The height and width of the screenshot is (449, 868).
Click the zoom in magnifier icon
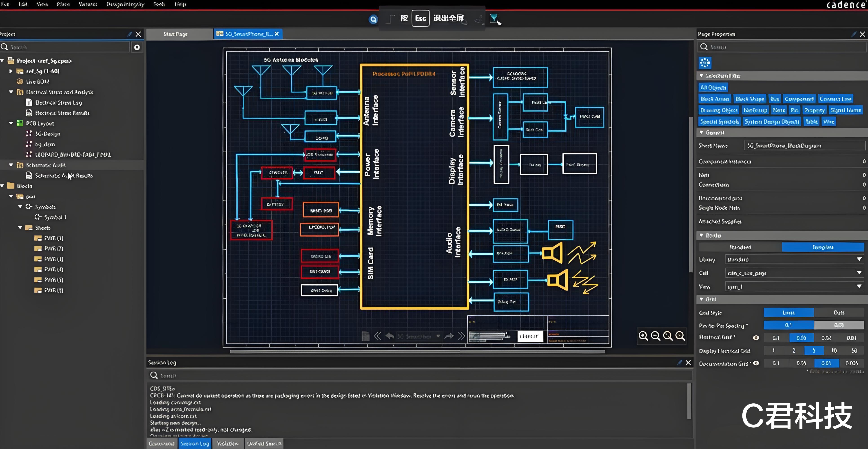(x=643, y=336)
